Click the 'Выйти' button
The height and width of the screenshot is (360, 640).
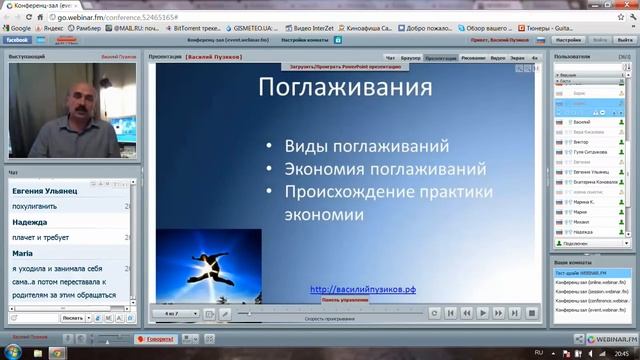tap(625, 40)
